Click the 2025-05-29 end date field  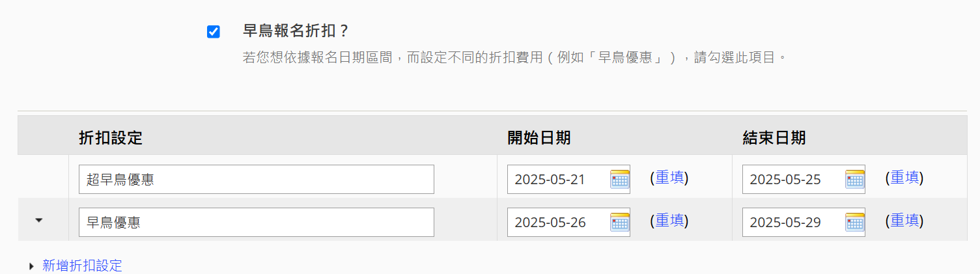click(794, 223)
